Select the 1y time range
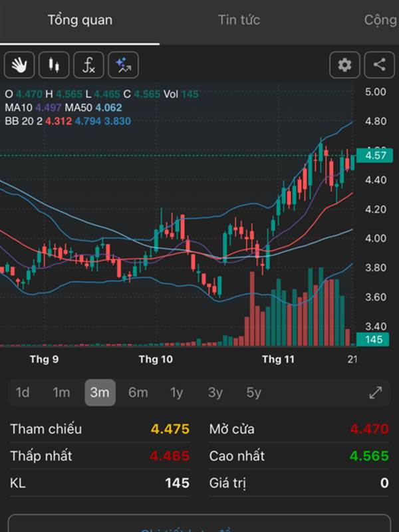 (176, 392)
